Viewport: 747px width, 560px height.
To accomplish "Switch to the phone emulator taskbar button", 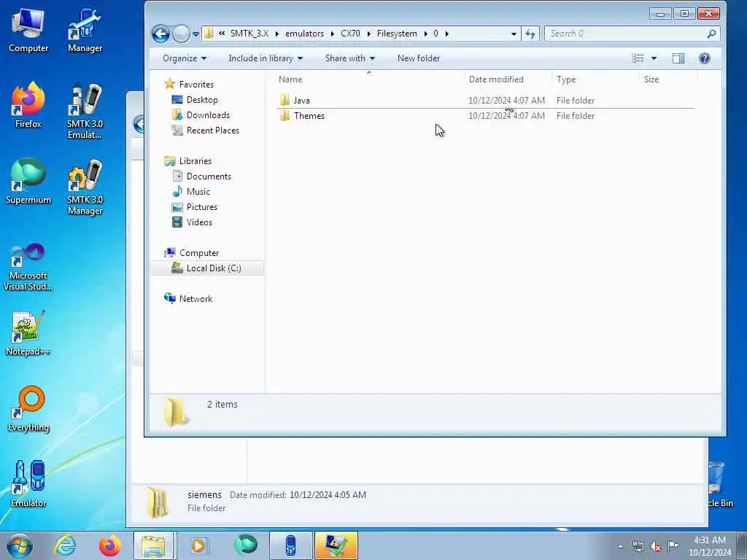I will 290,545.
